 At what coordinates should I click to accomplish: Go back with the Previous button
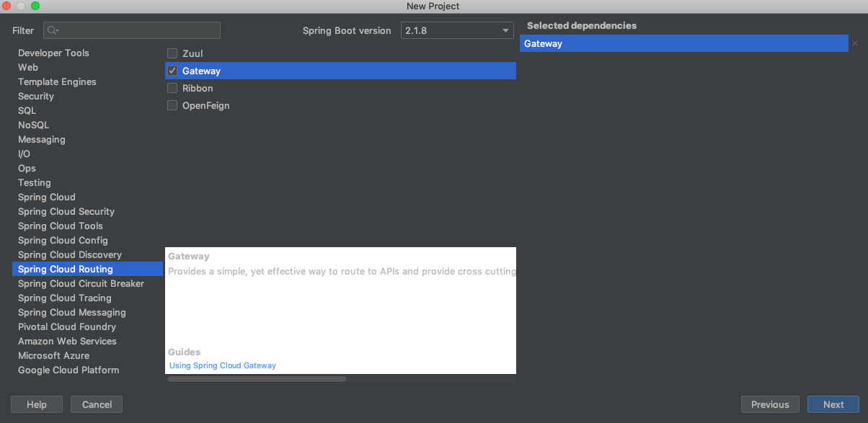tap(770, 404)
